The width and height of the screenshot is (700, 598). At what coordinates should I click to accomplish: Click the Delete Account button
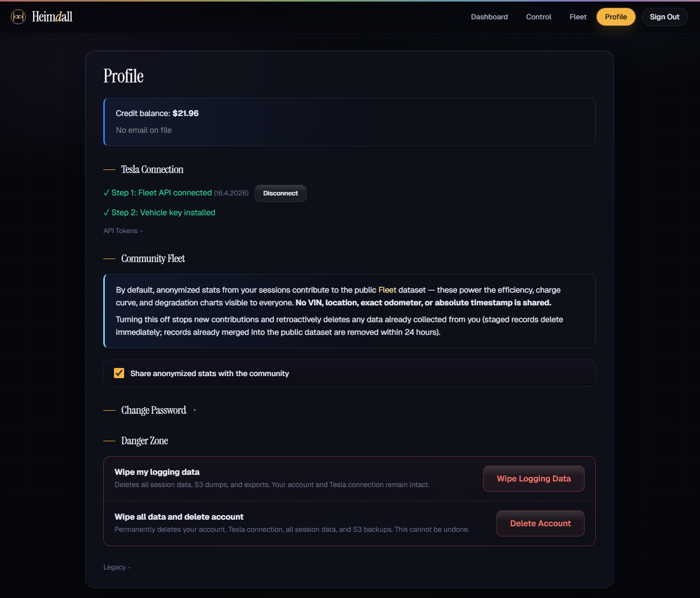point(540,524)
